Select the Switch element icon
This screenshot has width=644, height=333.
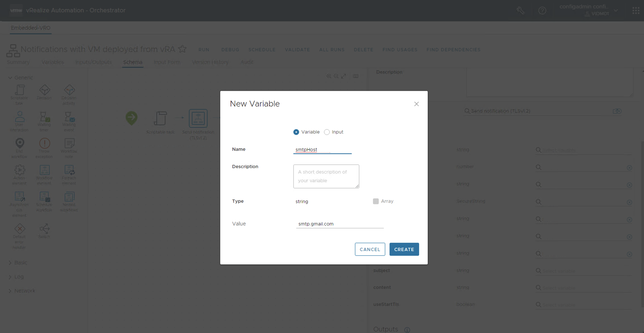[x=44, y=228]
